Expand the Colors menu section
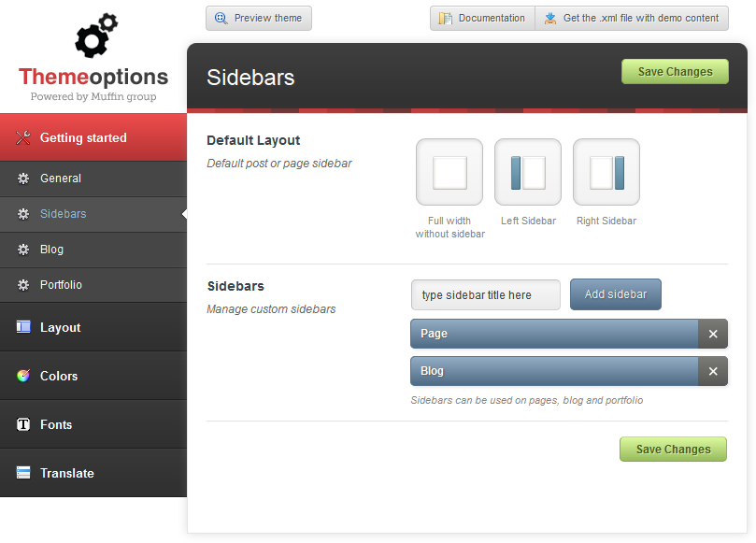This screenshot has height=543, width=756. [59, 376]
